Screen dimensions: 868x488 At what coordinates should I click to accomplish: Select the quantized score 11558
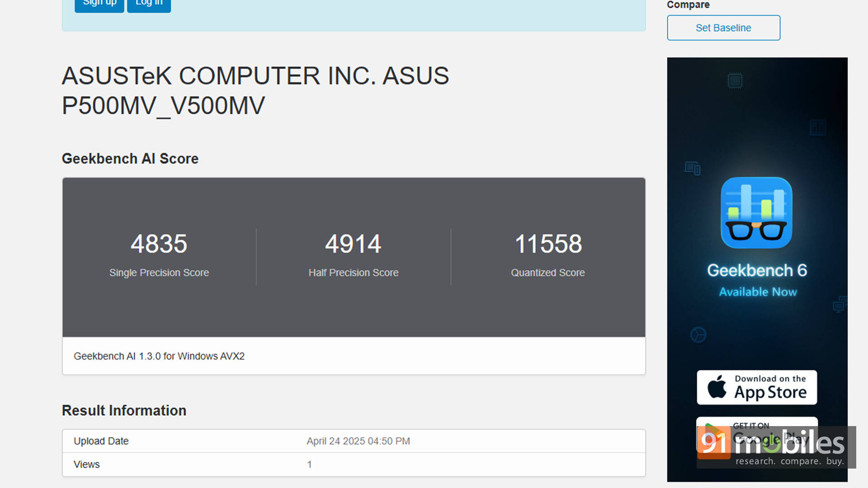coord(548,244)
